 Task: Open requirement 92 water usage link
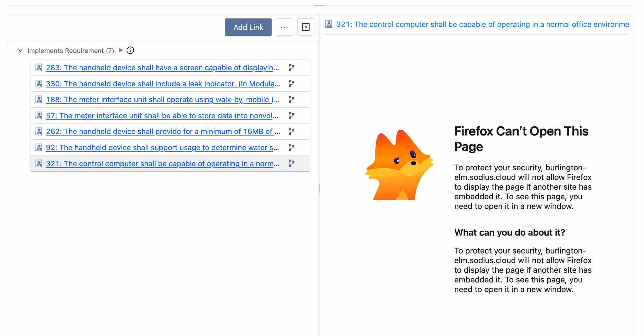(162, 148)
